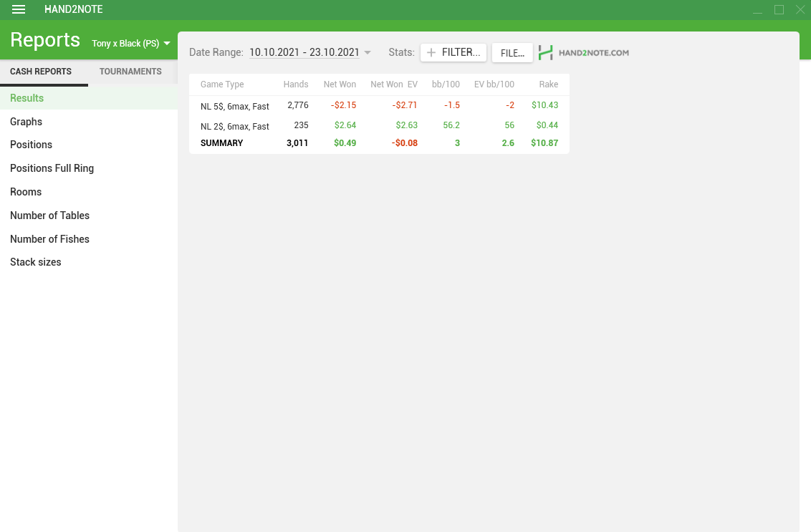Sort by the Hands column header

pos(296,84)
